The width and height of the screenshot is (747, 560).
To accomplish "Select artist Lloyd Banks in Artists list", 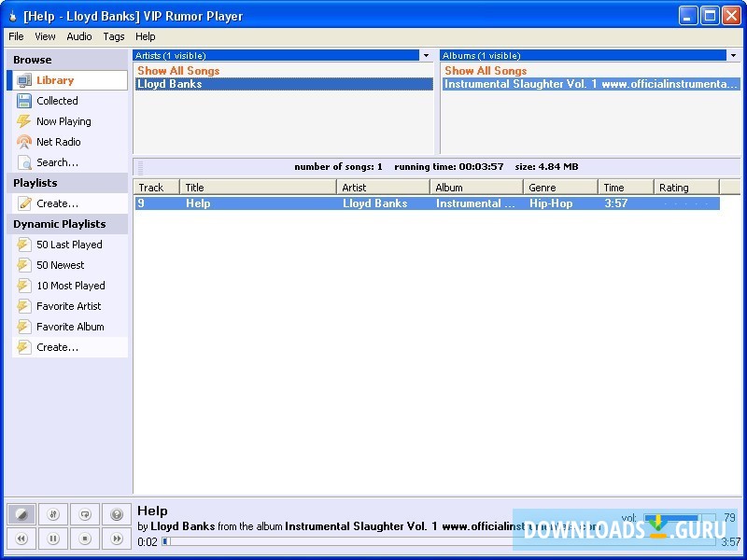I will coord(284,84).
